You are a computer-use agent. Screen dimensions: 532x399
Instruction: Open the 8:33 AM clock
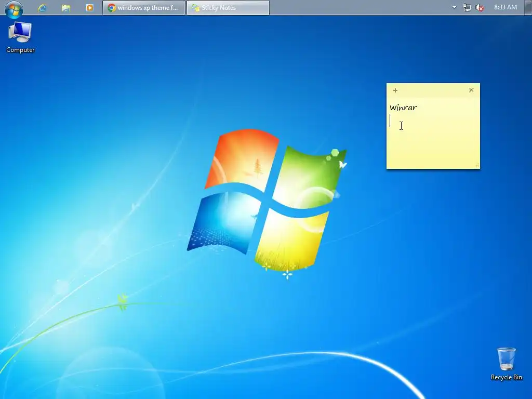coord(505,7)
